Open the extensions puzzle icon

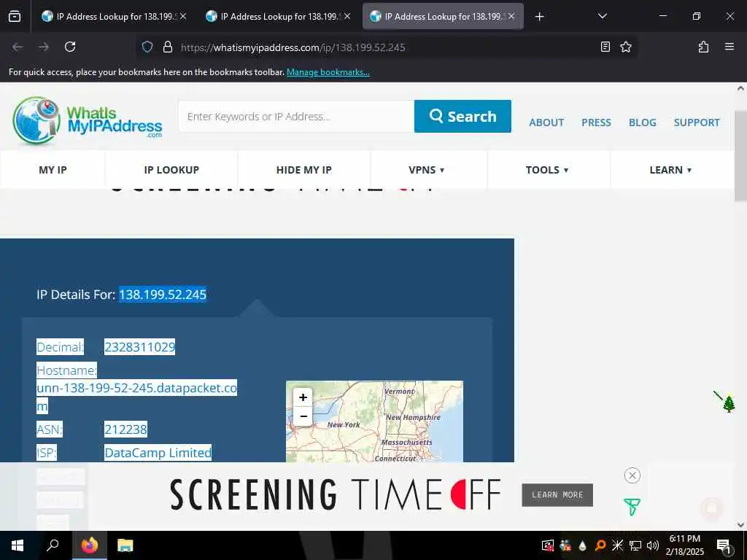[703, 47]
